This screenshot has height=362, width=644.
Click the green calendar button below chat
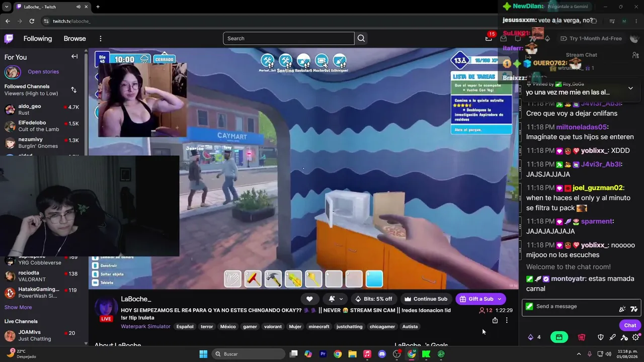pyautogui.click(x=559, y=337)
